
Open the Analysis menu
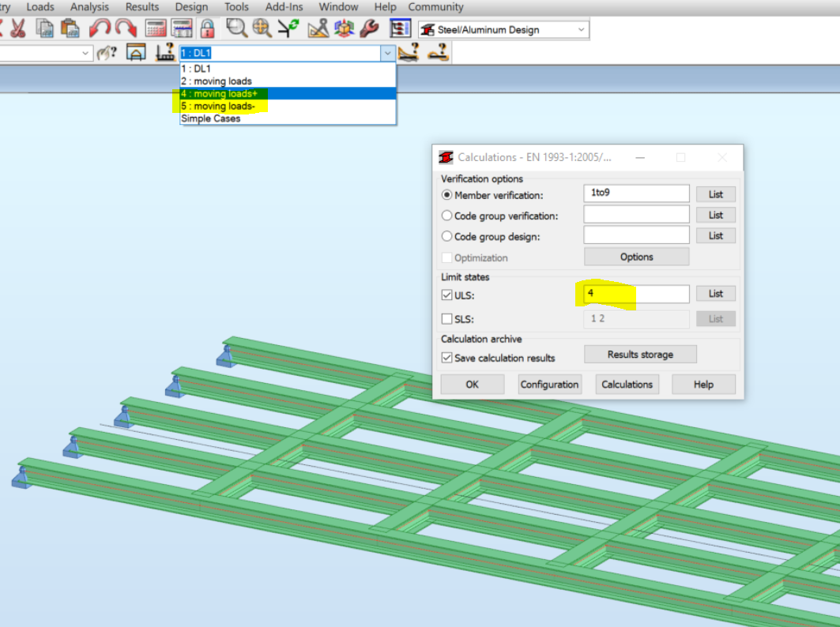pos(89,6)
